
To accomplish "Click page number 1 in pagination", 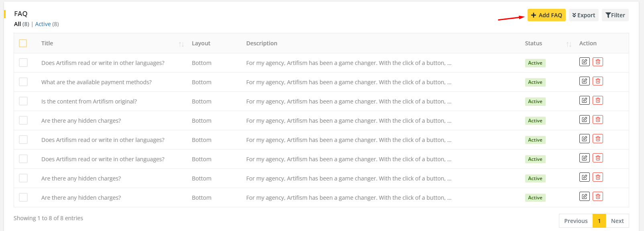I will pyautogui.click(x=599, y=221).
